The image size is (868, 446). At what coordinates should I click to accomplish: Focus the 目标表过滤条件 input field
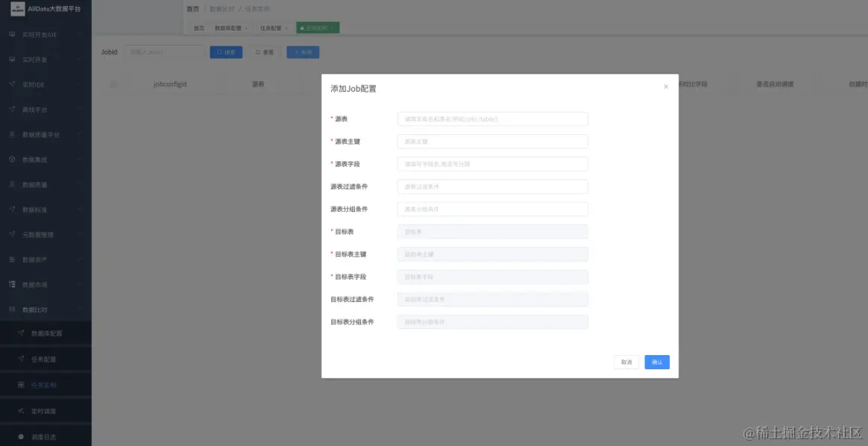click(x=493, y=299)
